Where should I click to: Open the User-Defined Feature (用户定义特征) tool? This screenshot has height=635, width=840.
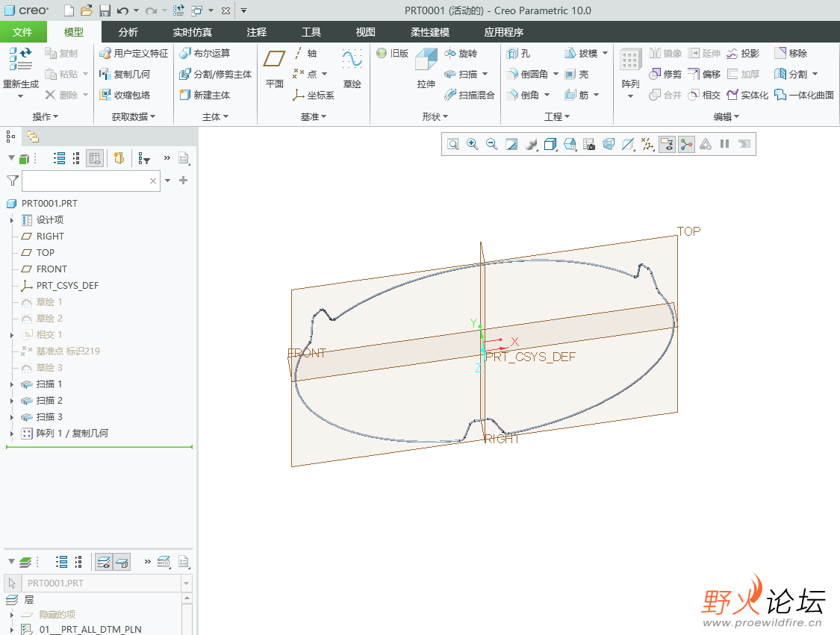click(x=134, y=53)
